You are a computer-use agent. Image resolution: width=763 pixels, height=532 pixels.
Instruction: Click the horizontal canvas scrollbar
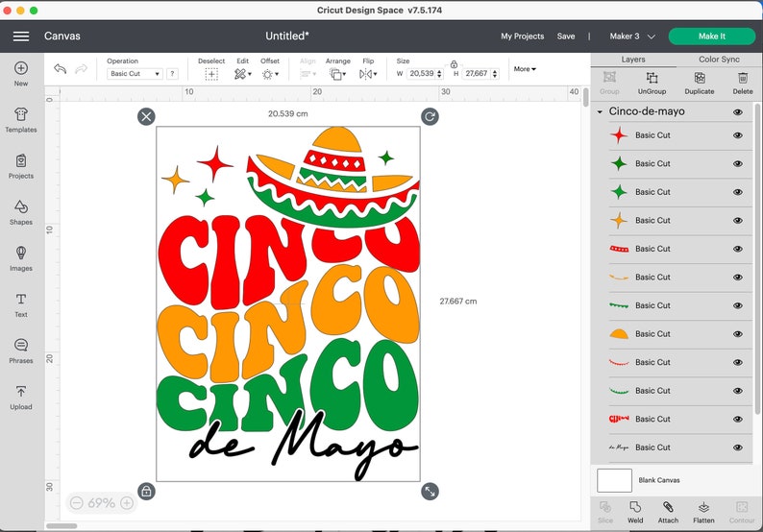pos(62,525)
